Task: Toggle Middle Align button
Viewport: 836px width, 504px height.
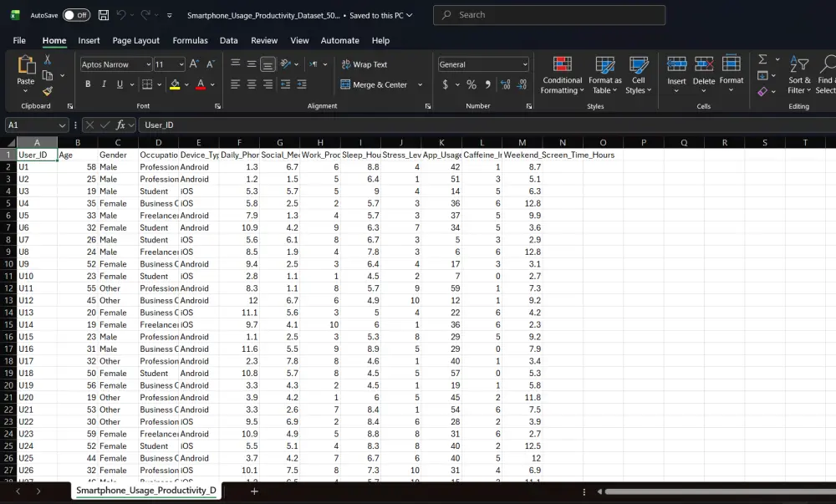Action: (252, 64)
